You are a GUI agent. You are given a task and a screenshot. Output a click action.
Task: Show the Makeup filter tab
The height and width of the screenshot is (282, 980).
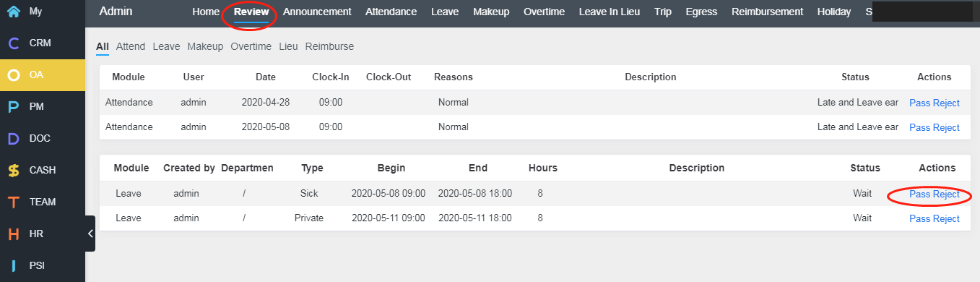(205, 46)
